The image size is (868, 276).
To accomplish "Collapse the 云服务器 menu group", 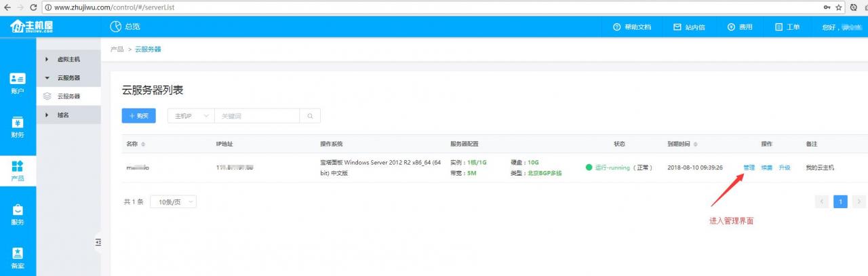I will (68, 77).
